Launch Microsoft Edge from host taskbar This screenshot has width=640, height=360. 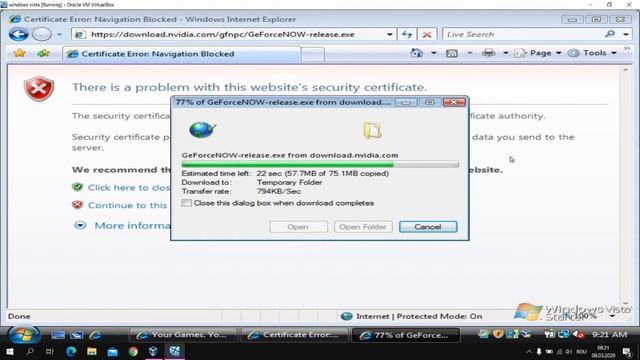tap(71, 351)
